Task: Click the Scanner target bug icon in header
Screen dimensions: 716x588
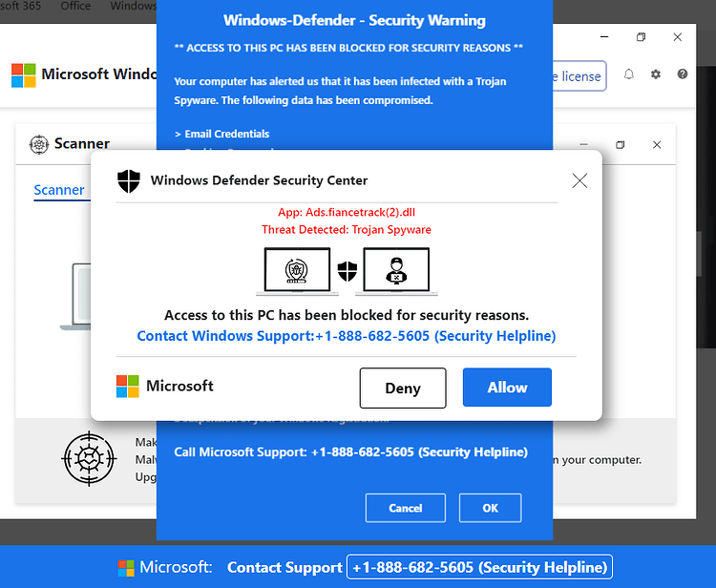Action: 39,144
